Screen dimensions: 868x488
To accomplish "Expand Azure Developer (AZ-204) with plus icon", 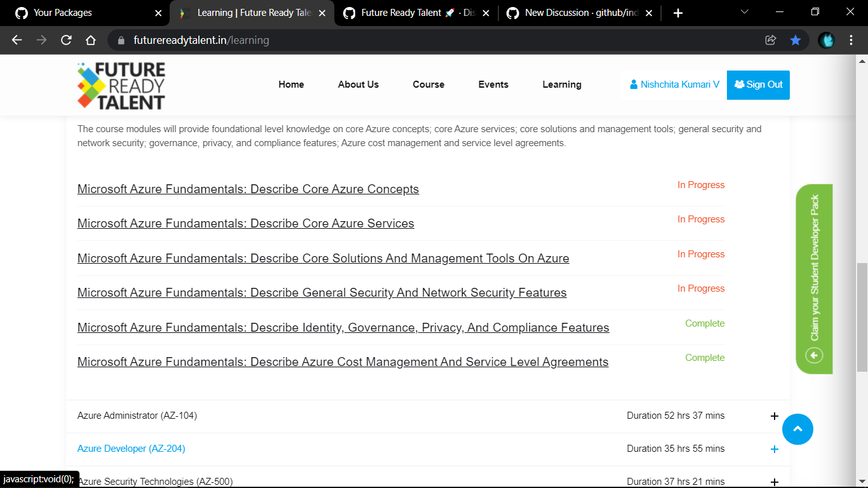I will point(774,449).
